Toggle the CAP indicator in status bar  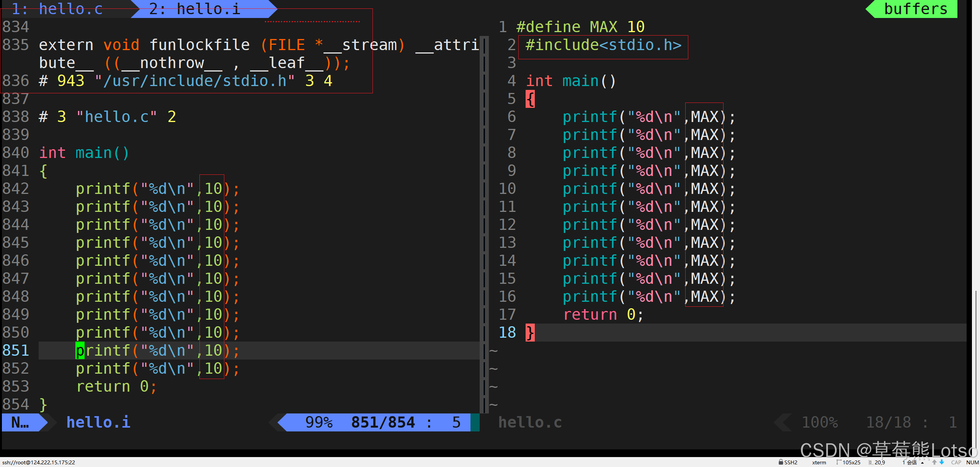coord(956,462)
